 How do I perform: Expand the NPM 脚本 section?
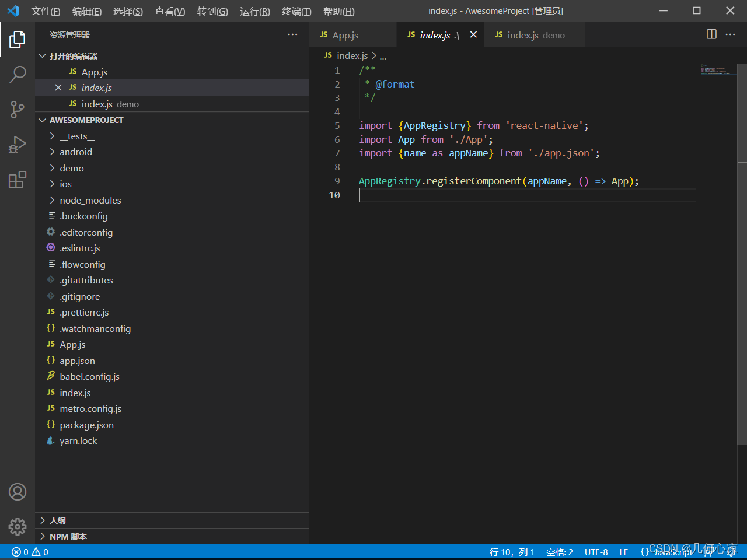click(172, 537)
